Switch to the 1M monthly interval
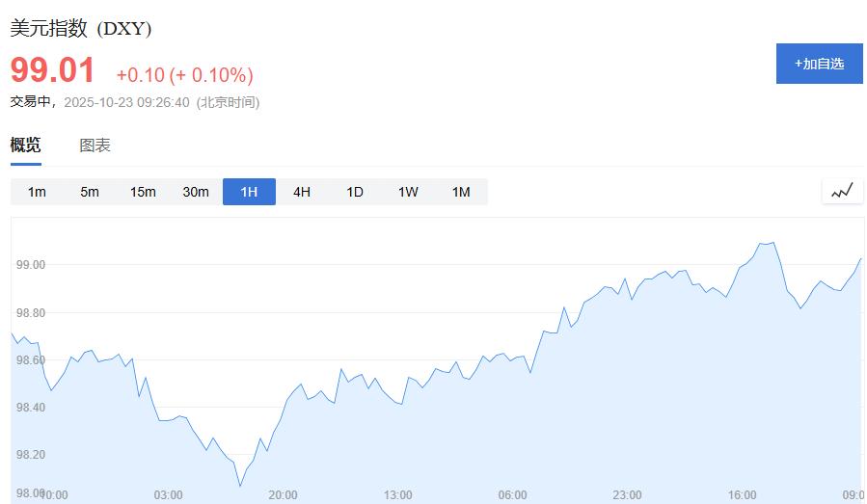867x504 pixels. [x=461, y=192]
